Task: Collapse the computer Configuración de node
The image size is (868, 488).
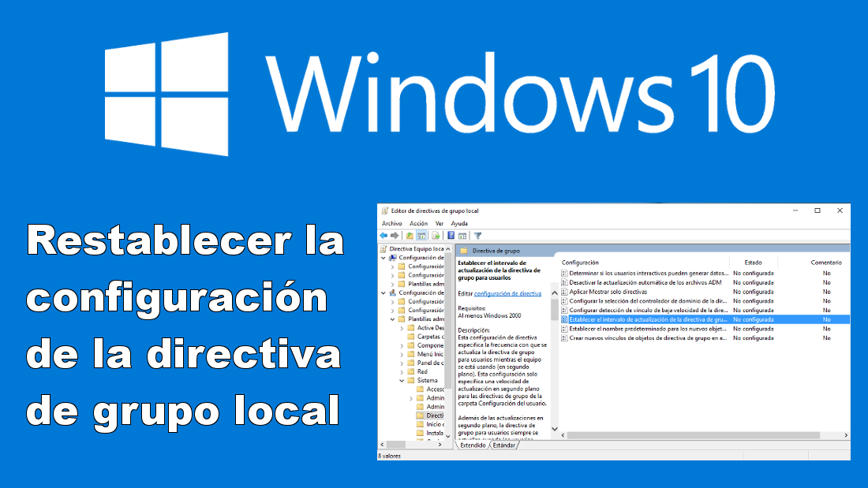Action: point(383,258)
